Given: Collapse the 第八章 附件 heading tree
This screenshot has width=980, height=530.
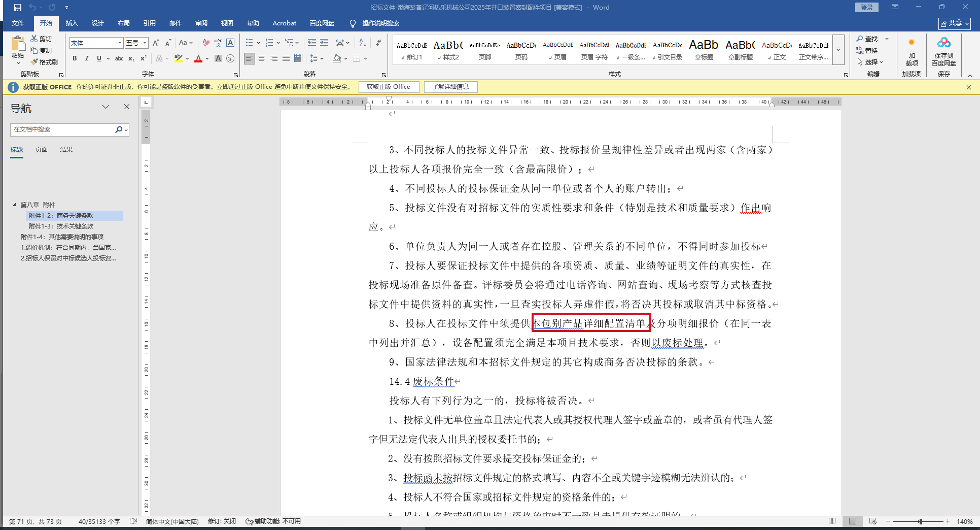Looking at the screenshot, I should [x=14, y=205].
